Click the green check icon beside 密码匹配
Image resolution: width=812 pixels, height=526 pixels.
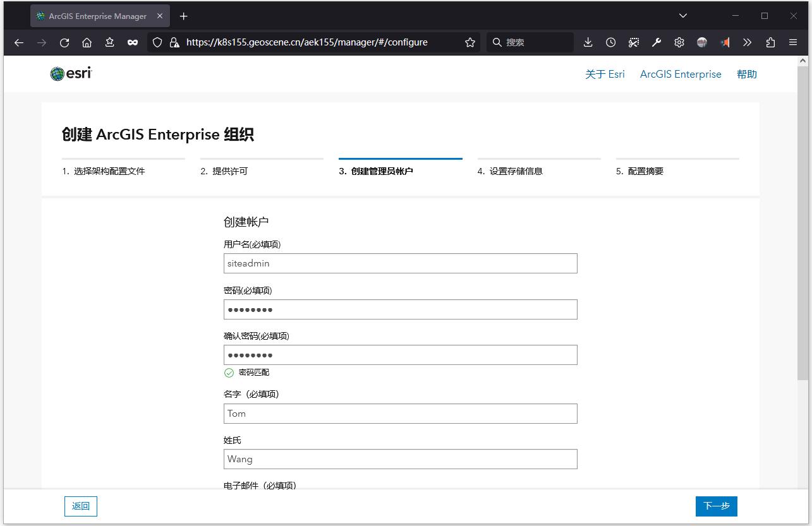tap(229, 373)
